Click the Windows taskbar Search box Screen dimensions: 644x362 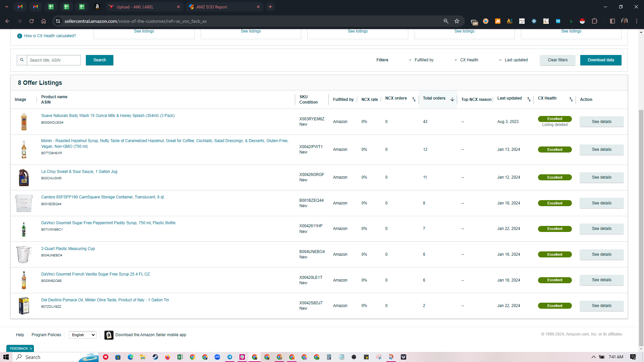[56, 357]
